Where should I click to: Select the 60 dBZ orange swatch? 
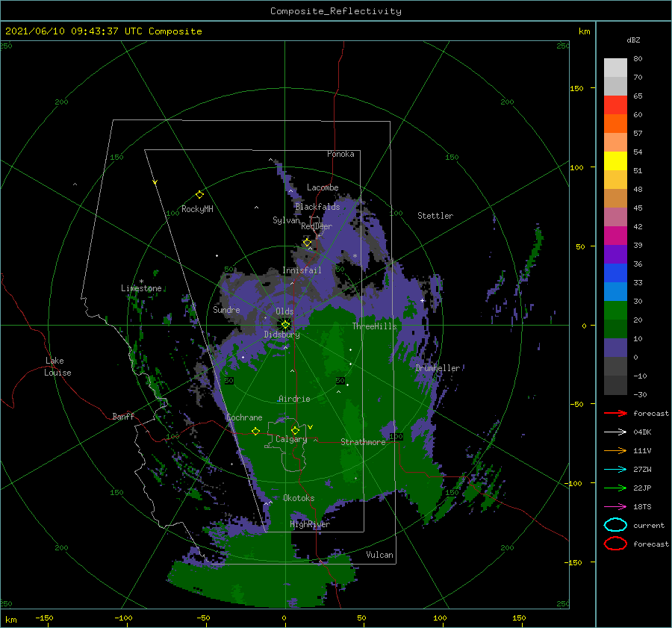(x=615, y=123)
